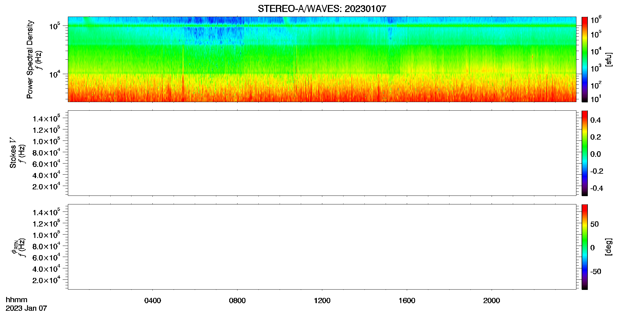The width and height of the screenshot is (644, 332).
Task: Click the sfu units label of top colorbar
Action: click(608, 59)
